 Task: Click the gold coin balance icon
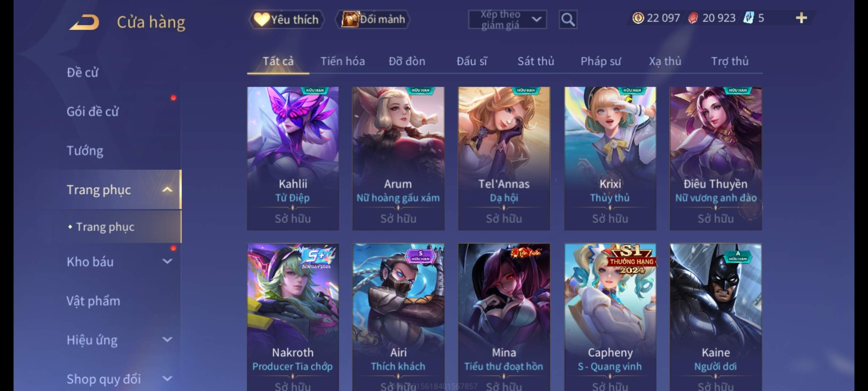(x=638, y=18)
